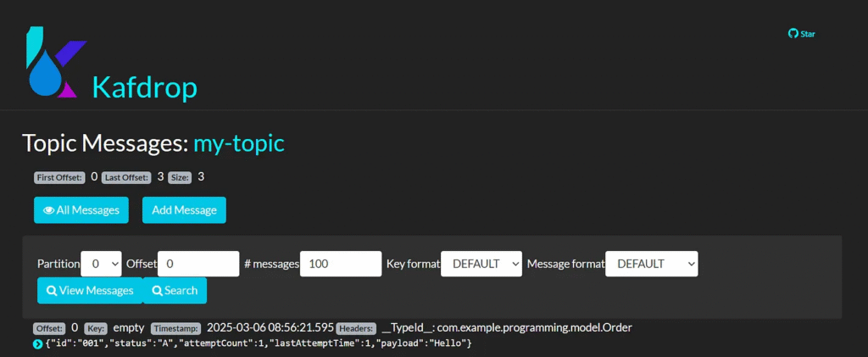Open the Message format dropdown
The width and height of the screenshot is (868, 357).
pos(652,264)
